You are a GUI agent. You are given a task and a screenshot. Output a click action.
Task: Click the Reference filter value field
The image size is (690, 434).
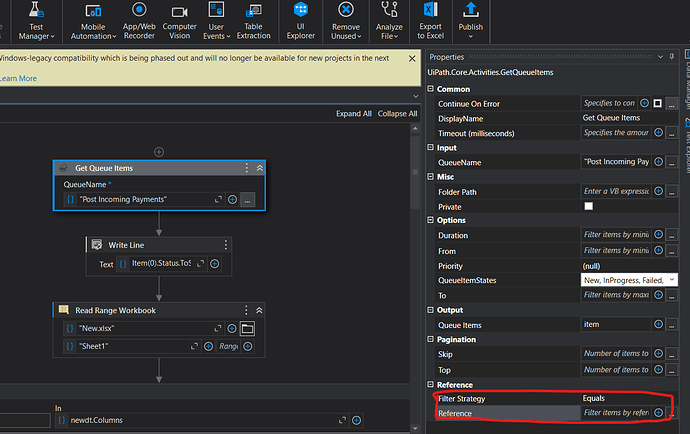point(616,412)
